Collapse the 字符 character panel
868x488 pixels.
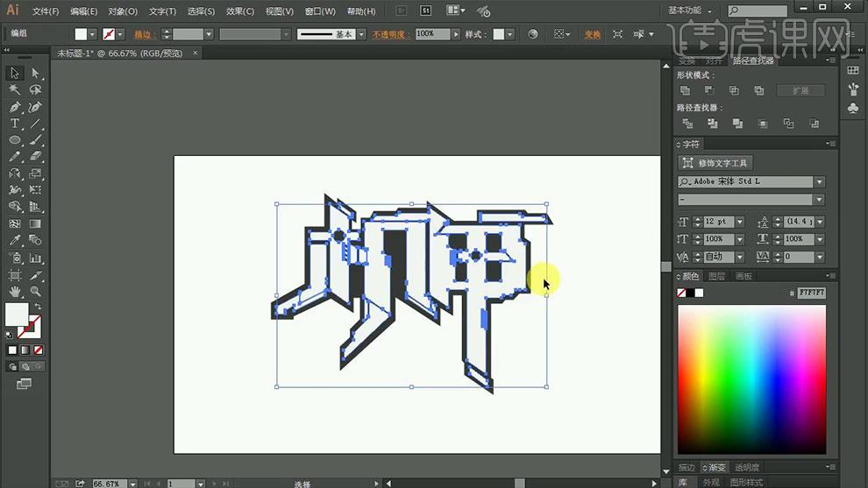(x=679, y=145)
